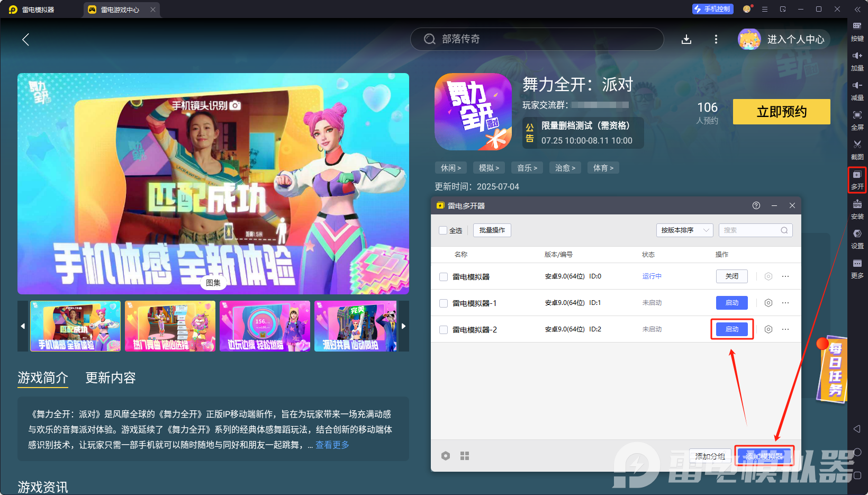Select the 更新内容 tab
The width and height of the screenshot is (868, 495).
click(x=111, y=377)
